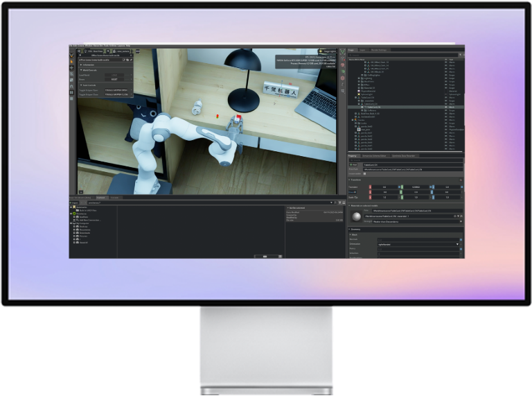The image size is (532, 396).
Task: Click the green icon in viewport side strip
Action: 342,71
